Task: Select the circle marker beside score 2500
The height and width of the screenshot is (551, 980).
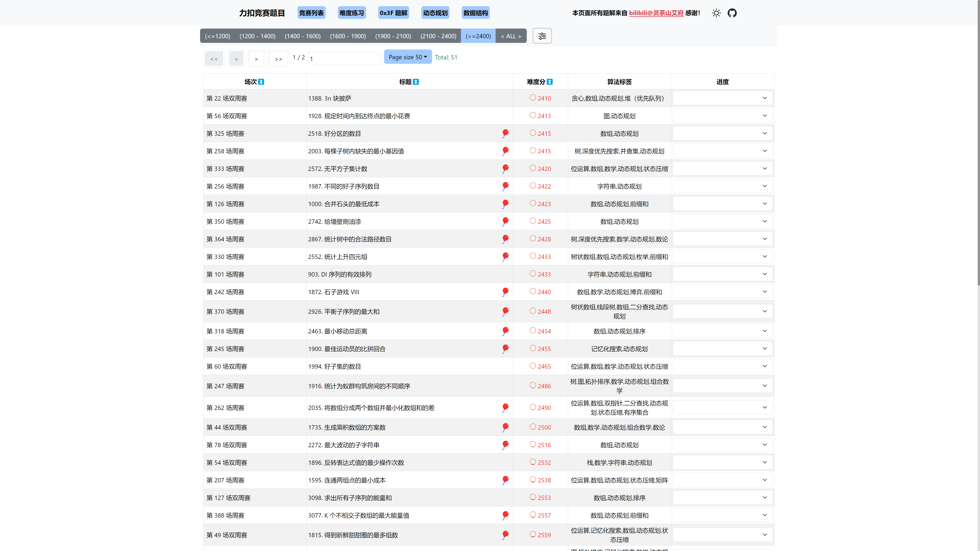Action: 533,427
